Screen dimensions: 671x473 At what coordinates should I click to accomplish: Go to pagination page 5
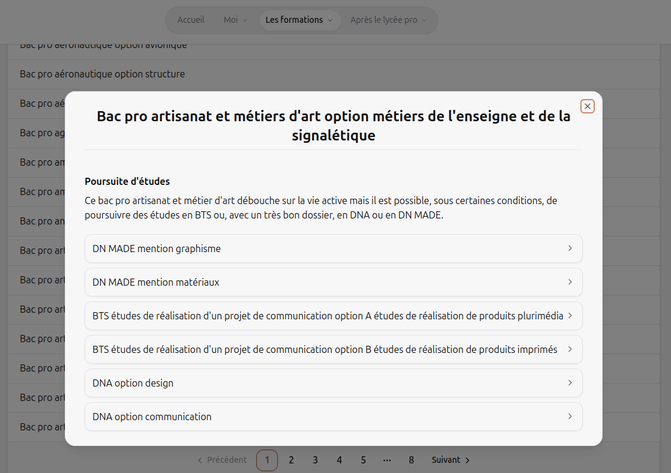(x=363, y=460)
